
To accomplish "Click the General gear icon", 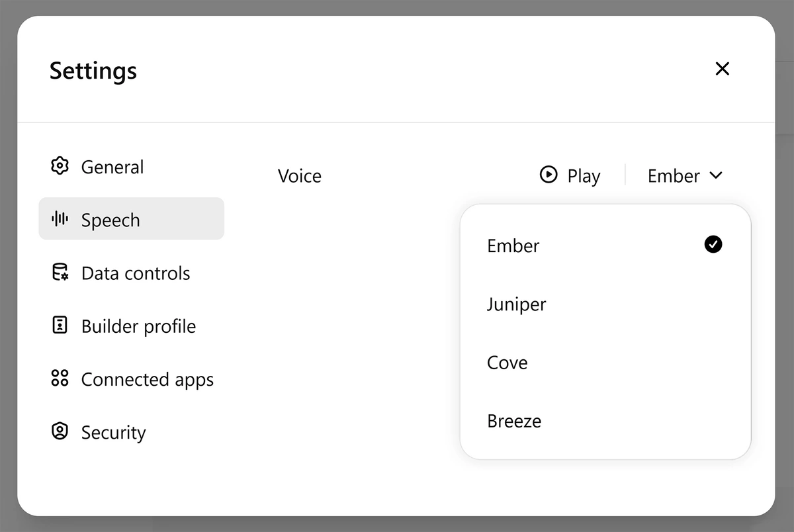I will 60,166.
